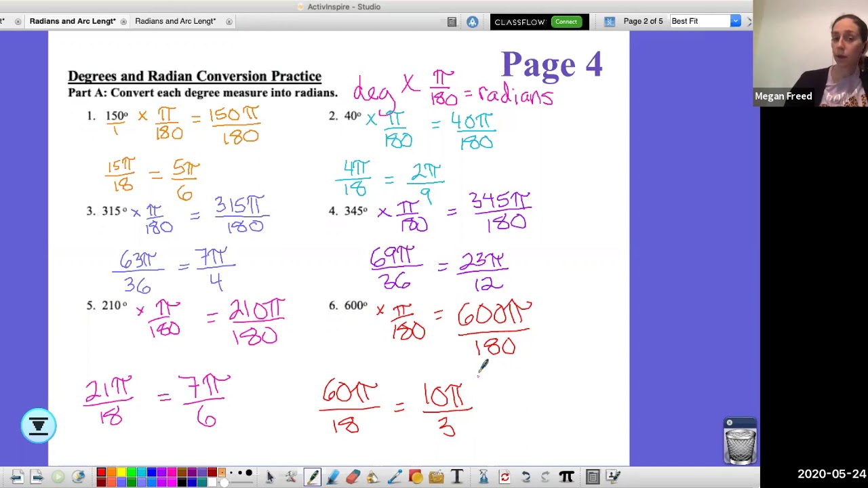This screenshot has width=868, height=488.
Task: Choose the Select arrow cursor tool
Action: (x=270, y=477)
